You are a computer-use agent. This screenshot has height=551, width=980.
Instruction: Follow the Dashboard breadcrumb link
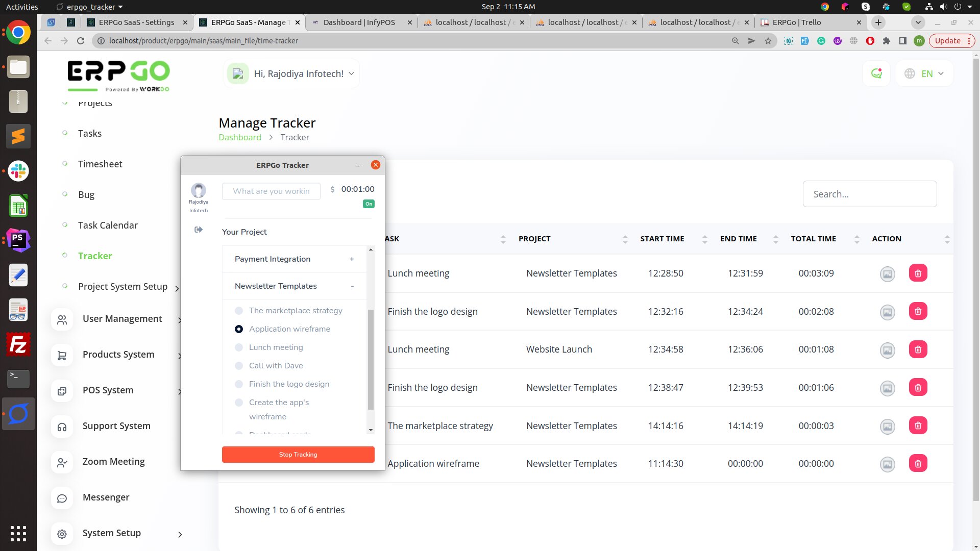240,138
